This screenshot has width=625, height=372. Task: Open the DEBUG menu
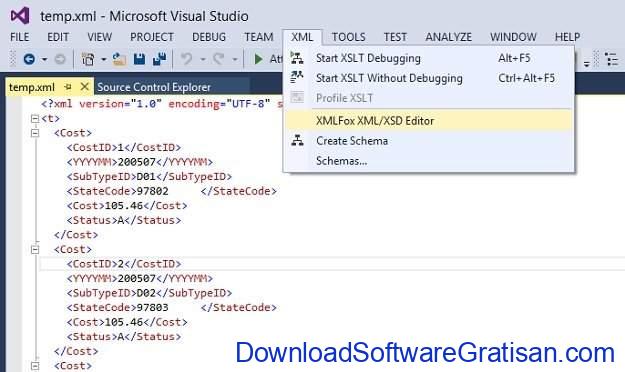[209, 37]
